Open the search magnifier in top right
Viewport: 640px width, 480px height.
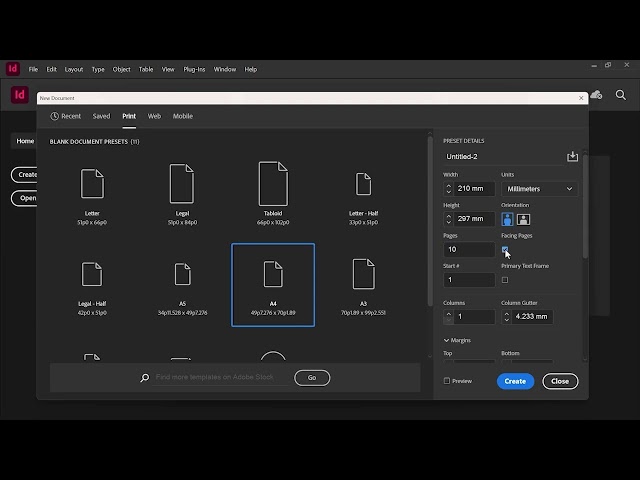[620, 95]
